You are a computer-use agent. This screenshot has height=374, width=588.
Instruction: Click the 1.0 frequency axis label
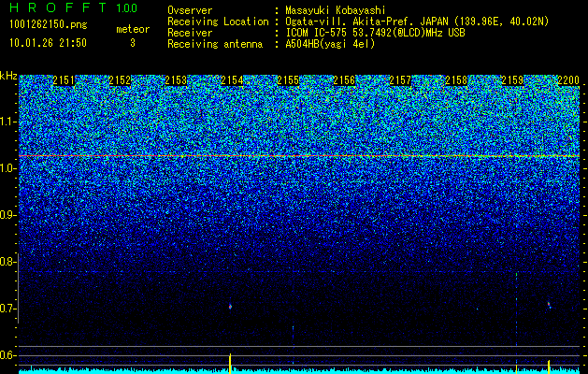(x=8, y=168)
